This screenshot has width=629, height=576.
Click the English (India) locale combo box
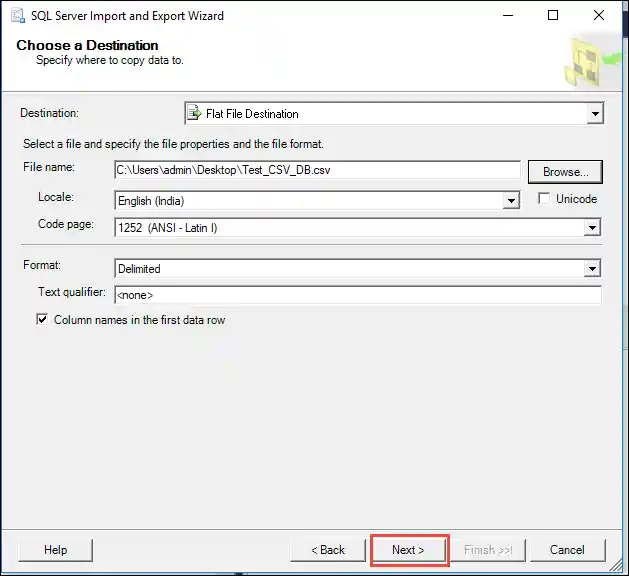[317, 201]
